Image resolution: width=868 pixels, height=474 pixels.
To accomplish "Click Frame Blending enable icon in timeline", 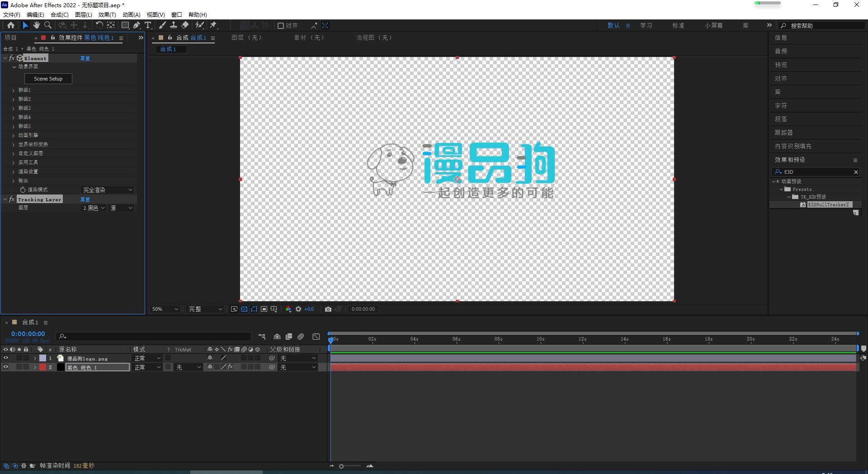I will tap(289, 337).
